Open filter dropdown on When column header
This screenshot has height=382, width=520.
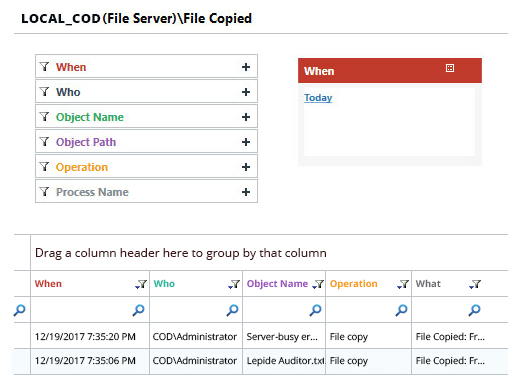point(141,284)
